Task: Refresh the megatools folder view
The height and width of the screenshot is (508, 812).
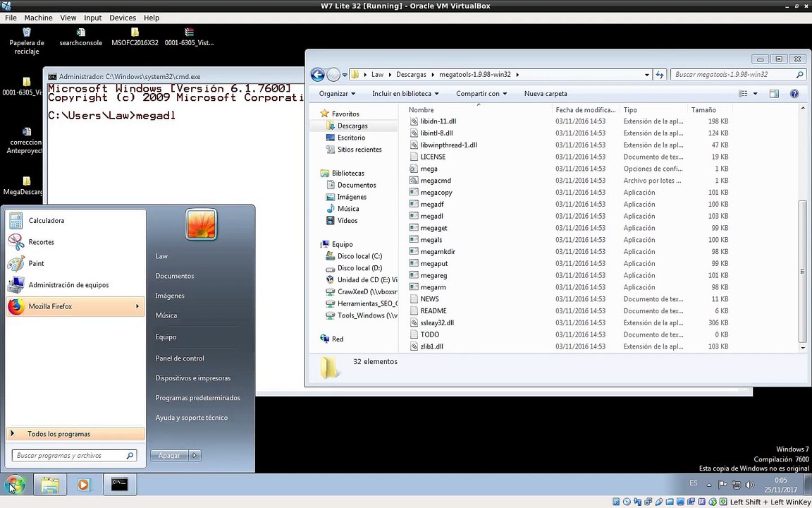Action: [x=659, y=75]
